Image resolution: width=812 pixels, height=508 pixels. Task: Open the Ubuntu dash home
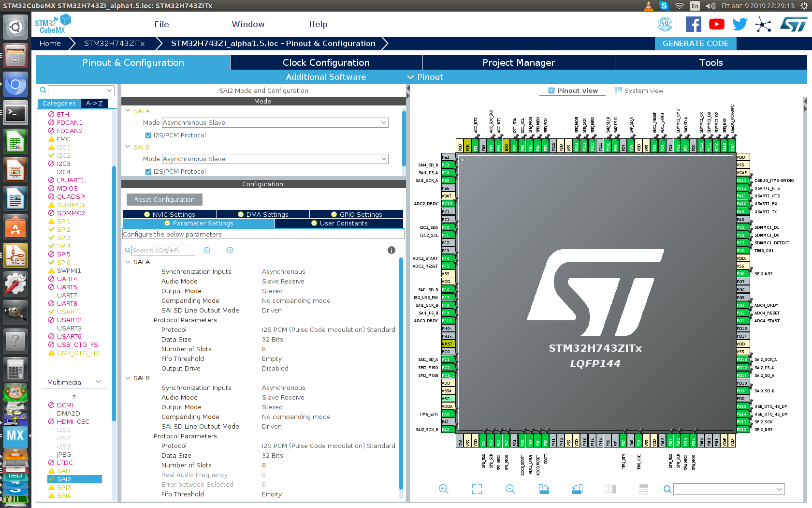point(15,27)
